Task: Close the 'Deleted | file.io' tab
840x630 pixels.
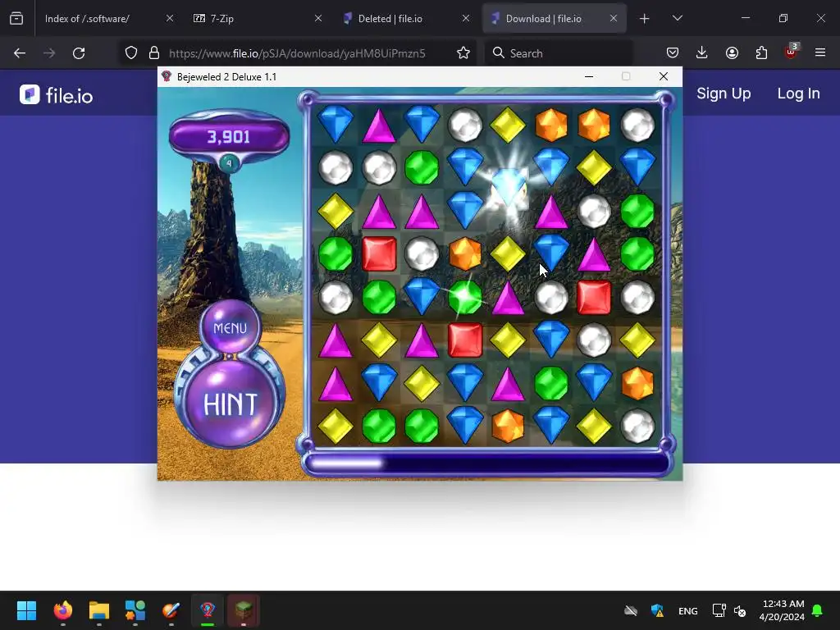Action: [x=466, y=18]
